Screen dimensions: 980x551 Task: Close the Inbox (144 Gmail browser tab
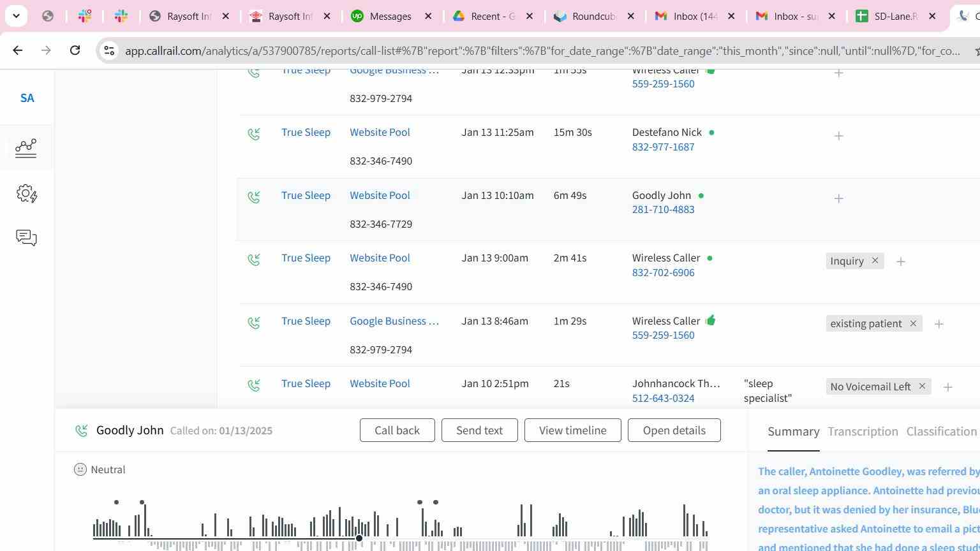731,16
